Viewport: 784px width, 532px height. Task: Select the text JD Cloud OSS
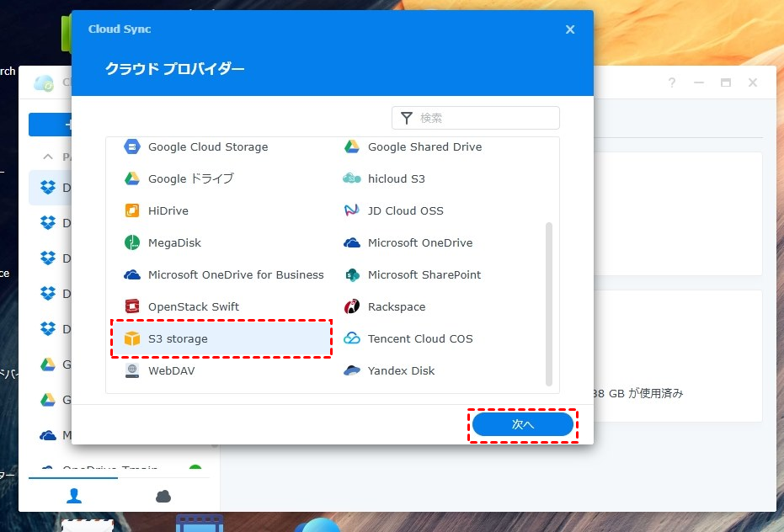pos(406,211)
